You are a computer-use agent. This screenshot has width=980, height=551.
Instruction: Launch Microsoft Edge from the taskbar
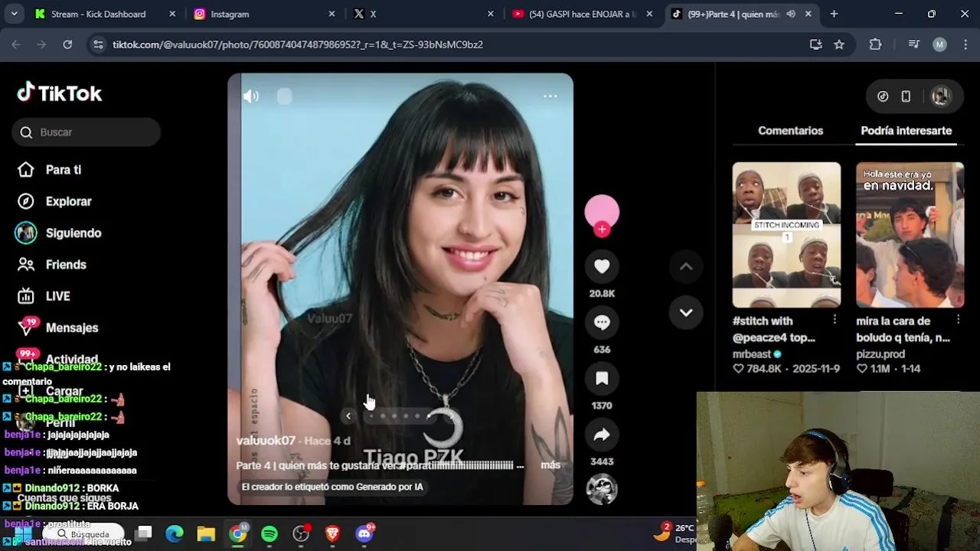click(175, 533)
